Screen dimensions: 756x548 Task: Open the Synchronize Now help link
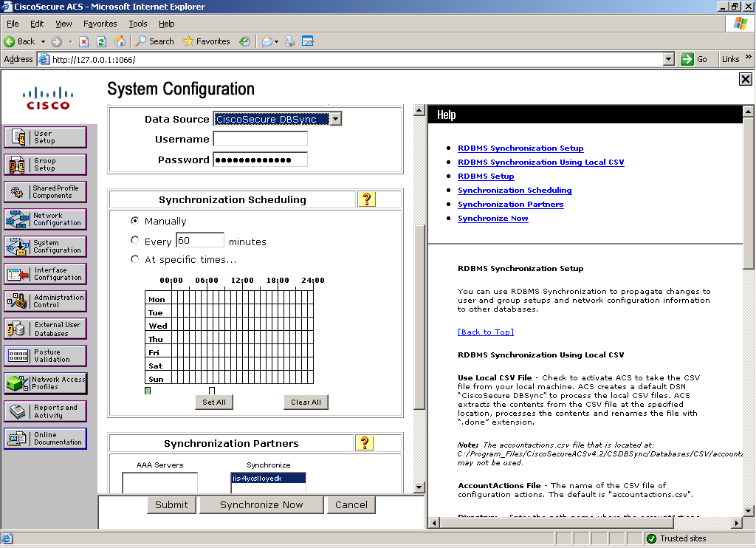492,218
